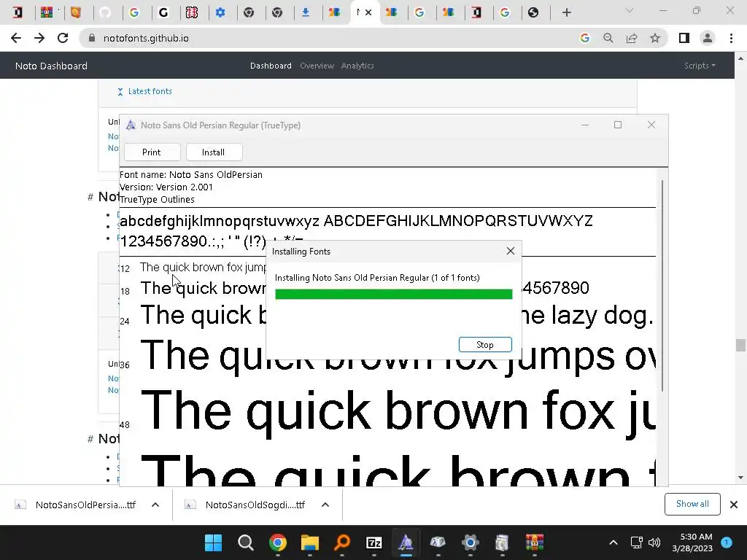747x560 pixels.
Task: Go back in browser history
Action: tap(16, 38)
